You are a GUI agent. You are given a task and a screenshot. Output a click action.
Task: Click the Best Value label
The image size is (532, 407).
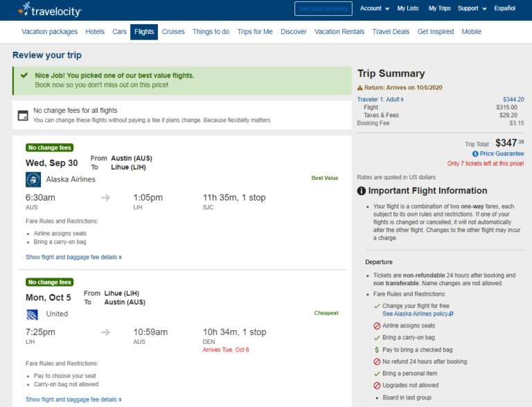(x=325, y=178)
